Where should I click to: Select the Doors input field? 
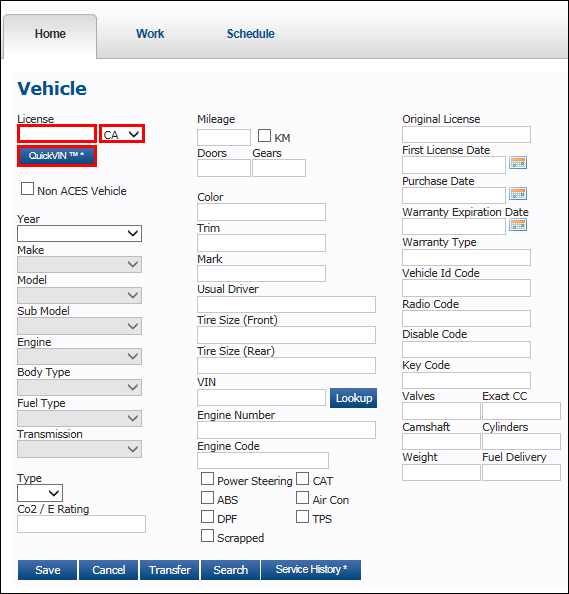pyautogui.click(x=224, y=168)
